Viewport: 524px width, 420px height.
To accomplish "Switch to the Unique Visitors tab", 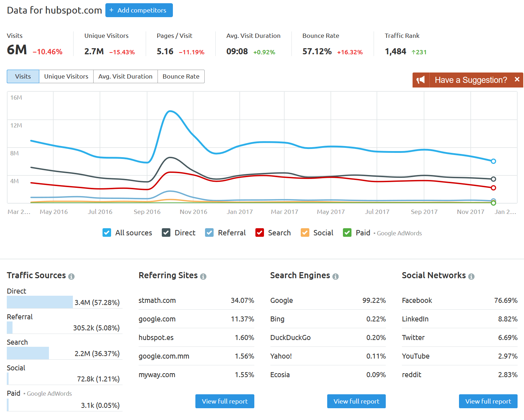I will pyautogui.click(x=66, y=76).
